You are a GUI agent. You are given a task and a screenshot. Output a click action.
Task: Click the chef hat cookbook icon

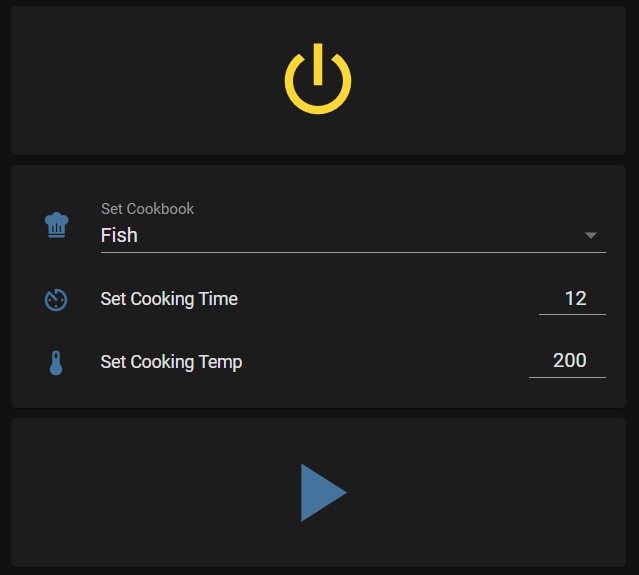click(56, 225)
